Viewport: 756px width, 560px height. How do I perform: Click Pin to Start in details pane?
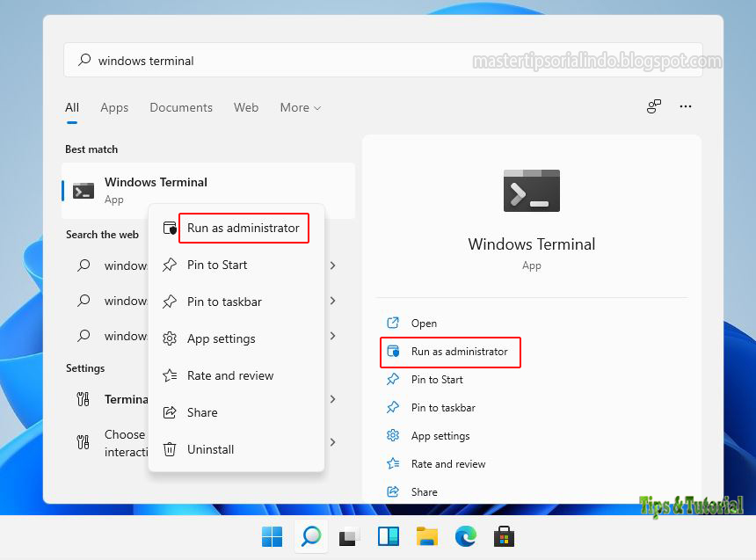(x=437, y=380)
